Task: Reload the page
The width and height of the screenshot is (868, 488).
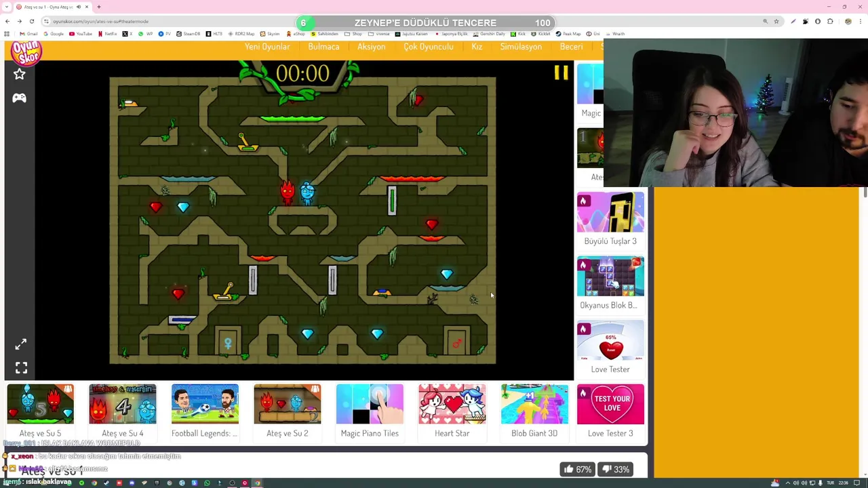Action: pos(32,21)
